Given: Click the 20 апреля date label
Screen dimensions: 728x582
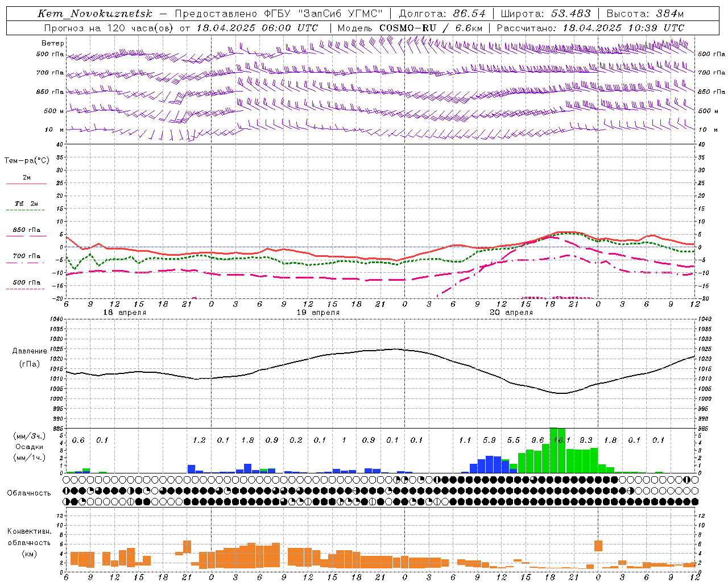Looking at the screenshot, I should tap(511, 313).
